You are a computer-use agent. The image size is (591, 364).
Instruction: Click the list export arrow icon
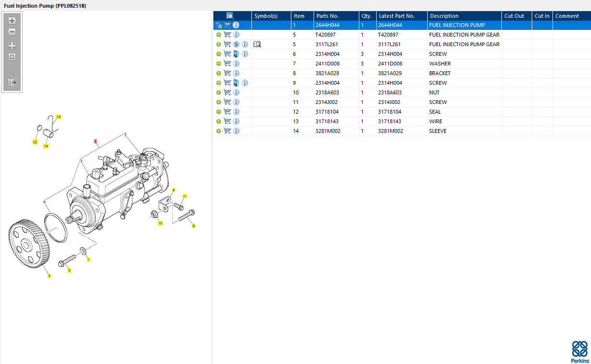12,82
